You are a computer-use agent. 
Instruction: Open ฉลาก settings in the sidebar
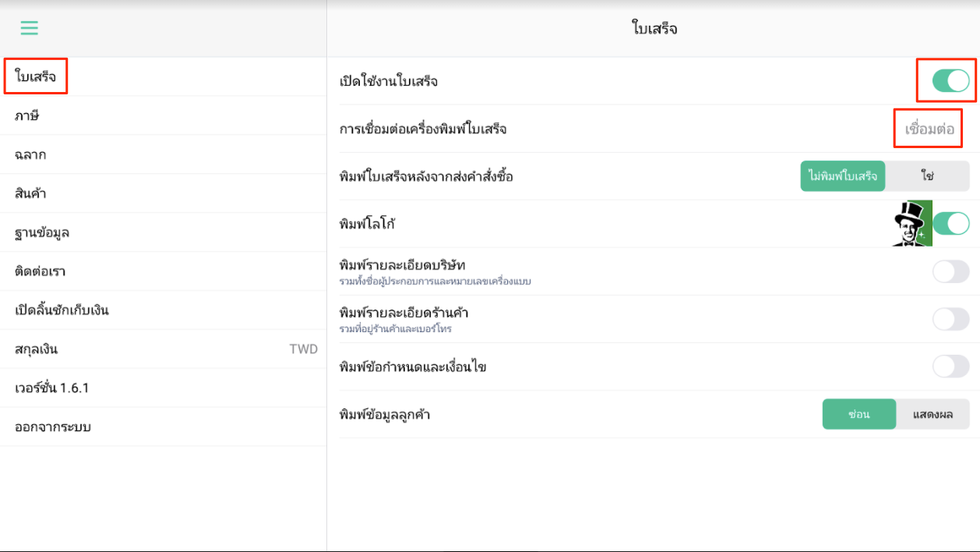tap(163, 154)
